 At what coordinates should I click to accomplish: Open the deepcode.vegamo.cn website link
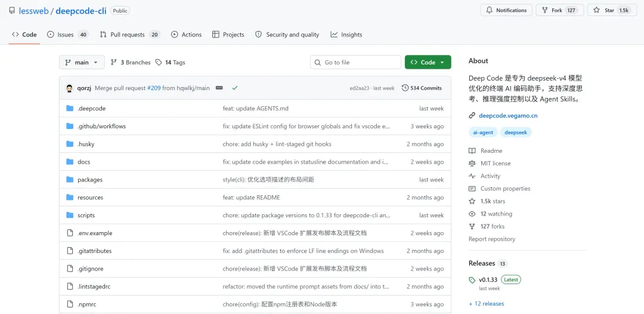[x=508, y=116]
